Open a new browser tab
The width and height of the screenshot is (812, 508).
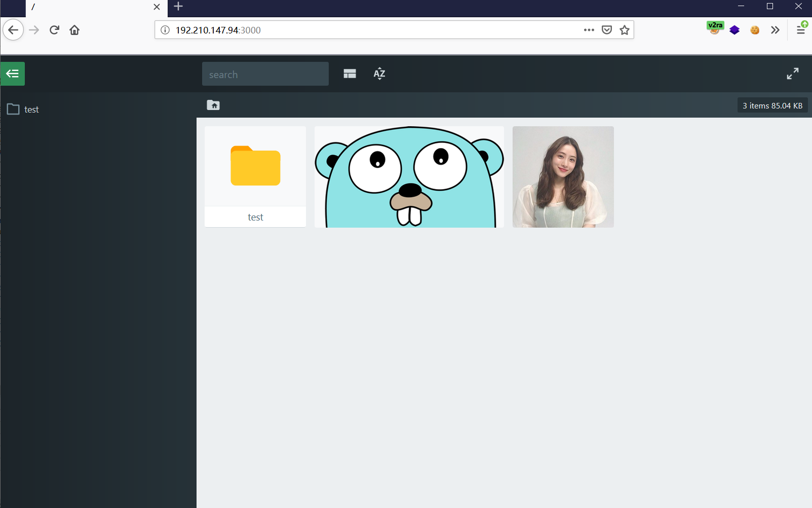178,7
